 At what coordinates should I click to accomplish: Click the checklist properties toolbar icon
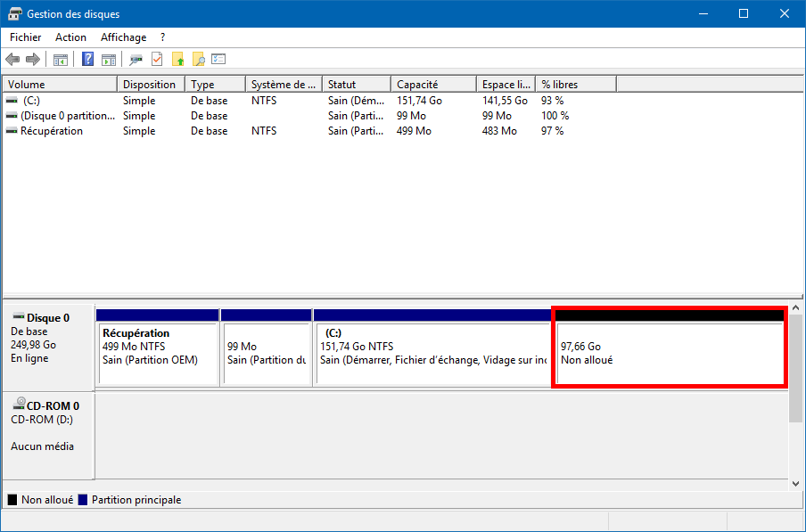218,59
